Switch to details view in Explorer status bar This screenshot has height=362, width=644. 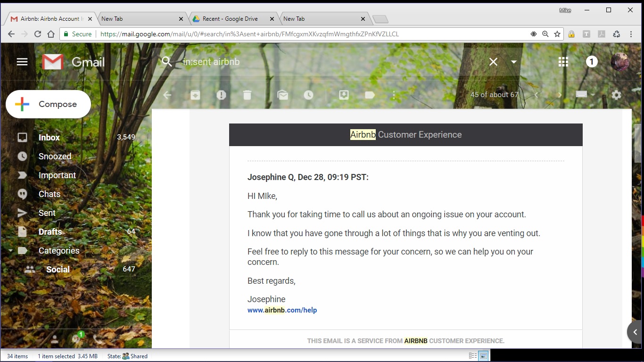[473, 356]
